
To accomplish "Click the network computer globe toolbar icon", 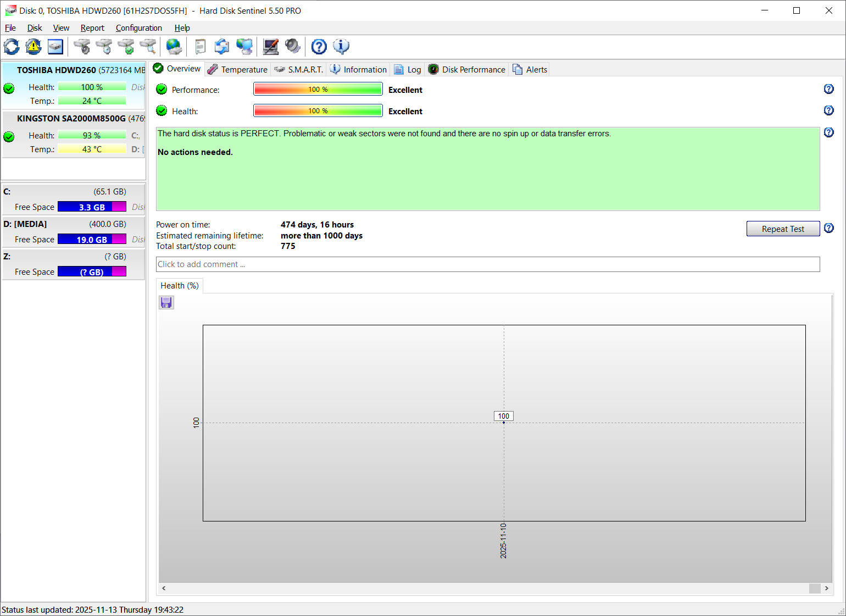I will coord(244,47).
